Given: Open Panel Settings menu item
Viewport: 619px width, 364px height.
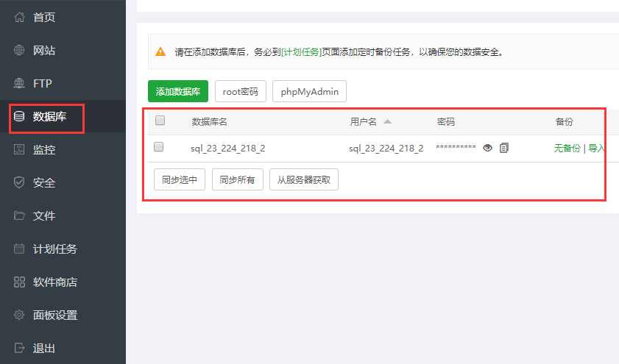Looking at the screenshot, I should coord(54,315).
